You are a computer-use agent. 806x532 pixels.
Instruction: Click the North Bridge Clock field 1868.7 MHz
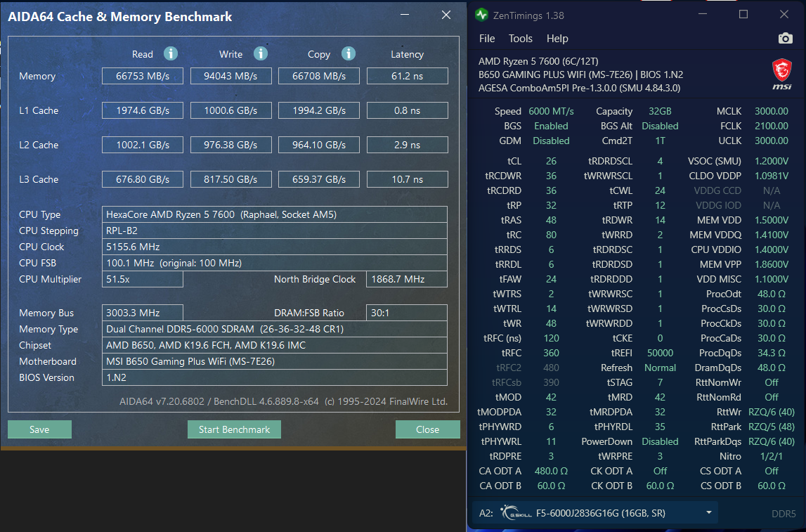(407, 279)
